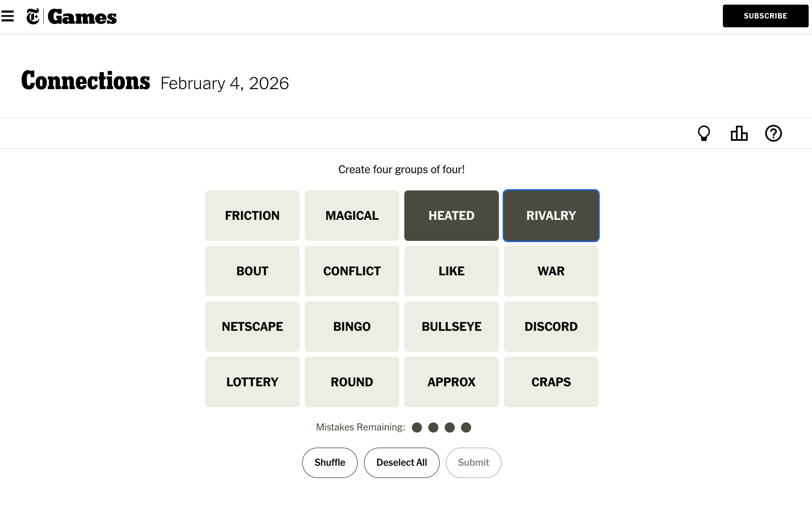This screenshot has width=812, height=512.
Task: Deselect the RIVALRY tile
Action: 551,216
